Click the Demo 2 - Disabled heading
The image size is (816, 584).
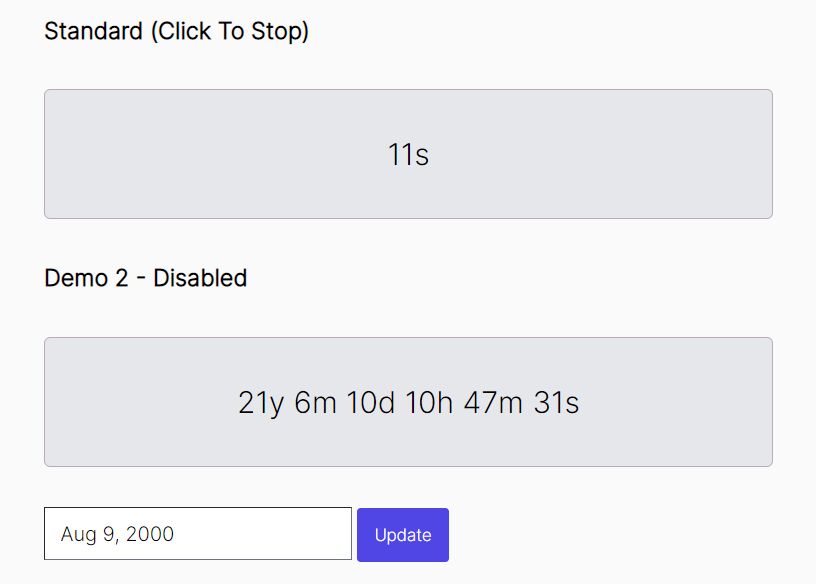coord(145,278)
